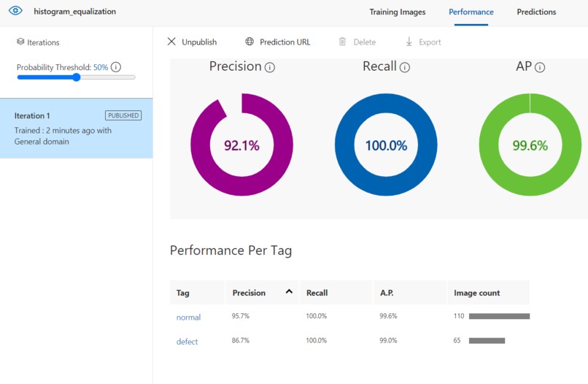Click the Precision chart title

(235, 66)
